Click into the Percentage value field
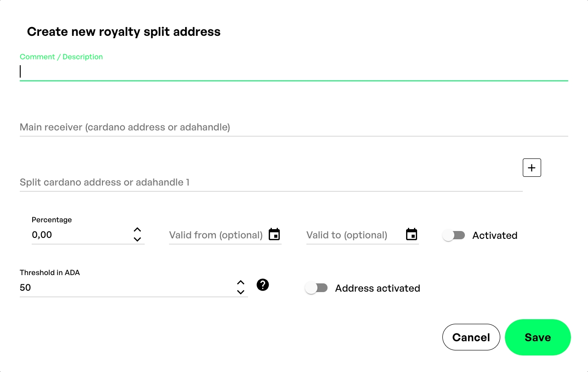Image resolution: width=588 pixels, height=372 pixels. pos(80,235)
